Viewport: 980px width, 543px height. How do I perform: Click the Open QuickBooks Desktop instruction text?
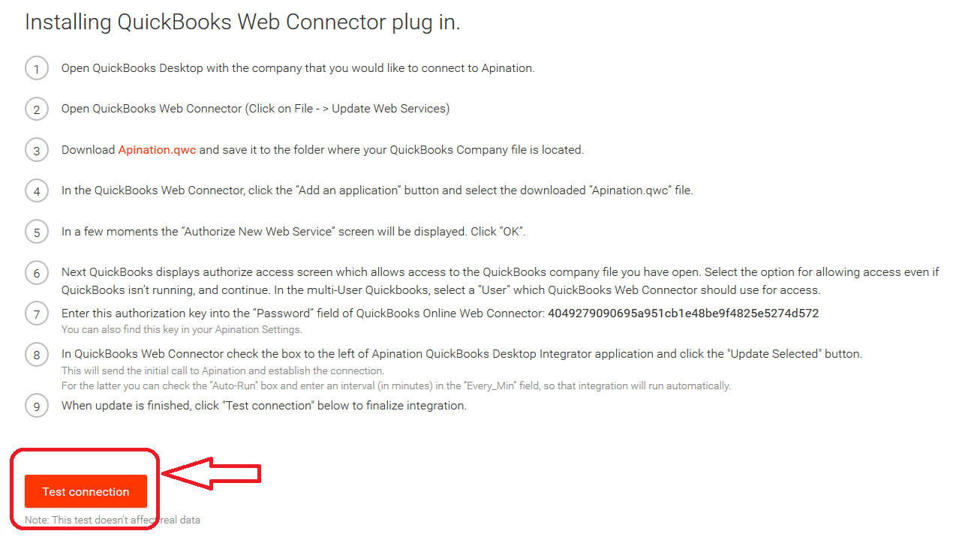pyautogui.click(x=298, y=68)
